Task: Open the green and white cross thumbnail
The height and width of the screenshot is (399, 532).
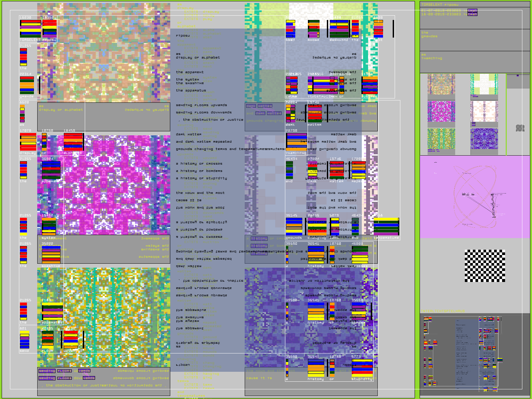Action: click(484, 84)
